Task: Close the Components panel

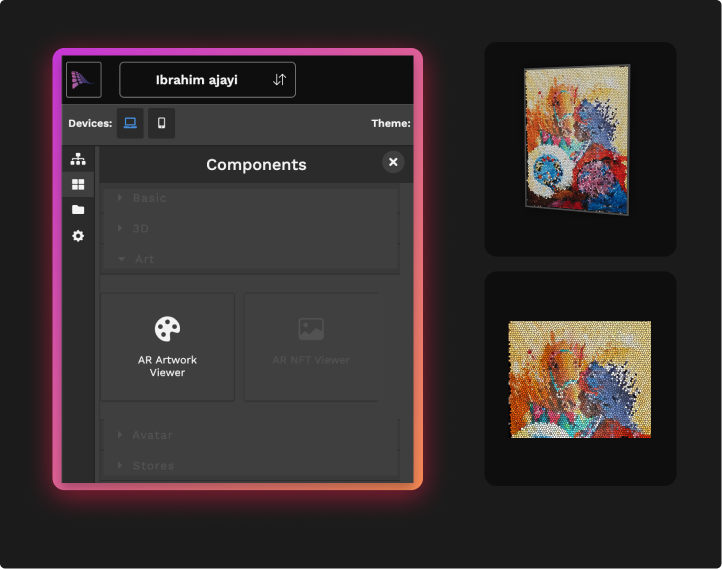Action: (393, 162)
